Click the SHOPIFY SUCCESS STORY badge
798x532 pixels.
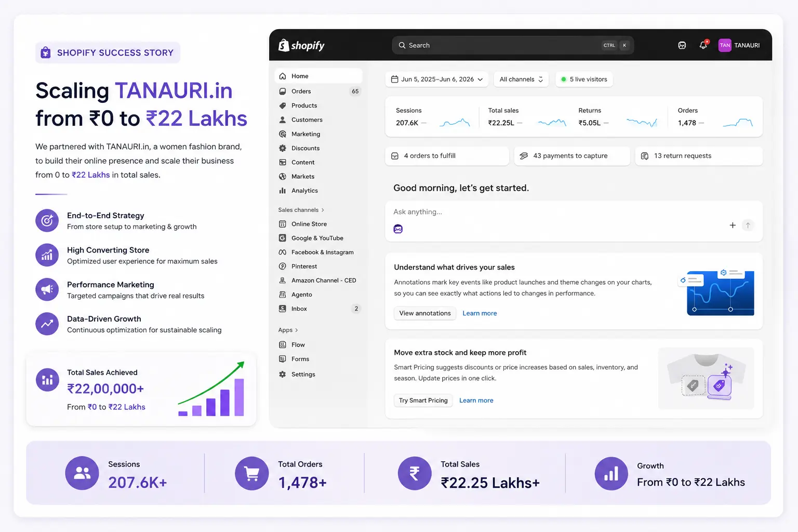pyautogui.click(x=108, y=52)
